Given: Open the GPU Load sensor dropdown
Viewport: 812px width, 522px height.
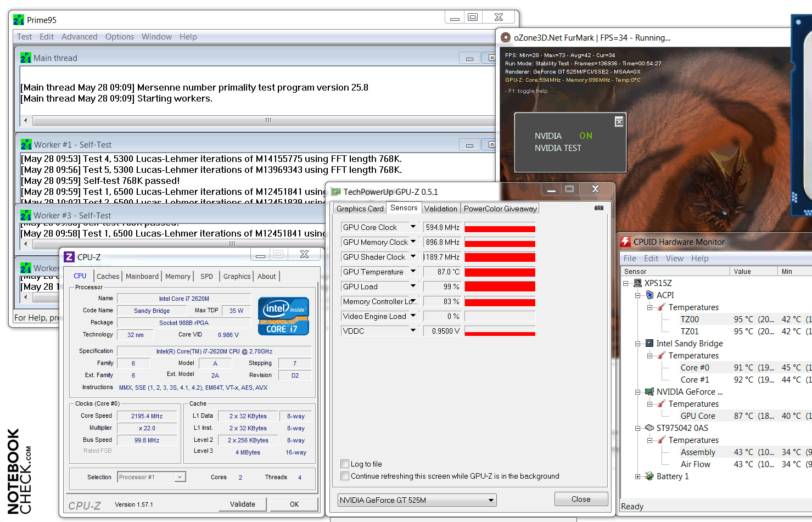Looking at the screenshot, I should pyautogui.click(x=413, y=286).
